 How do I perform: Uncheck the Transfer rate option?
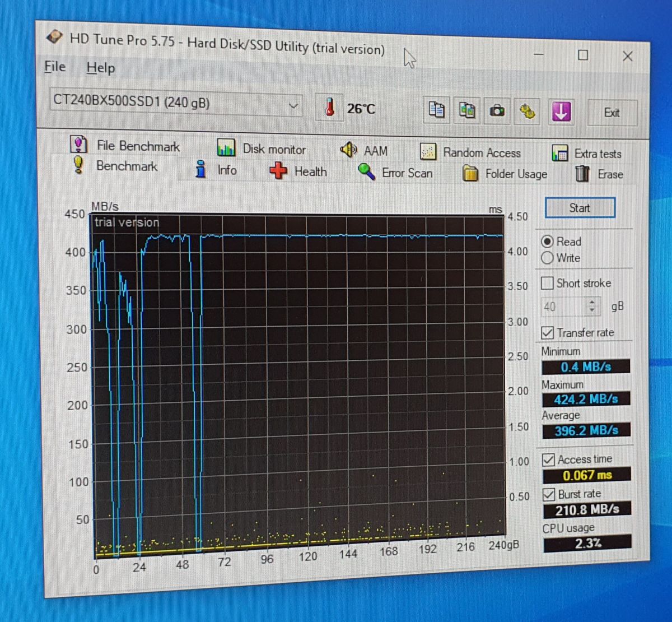click(x=547, y=332)
